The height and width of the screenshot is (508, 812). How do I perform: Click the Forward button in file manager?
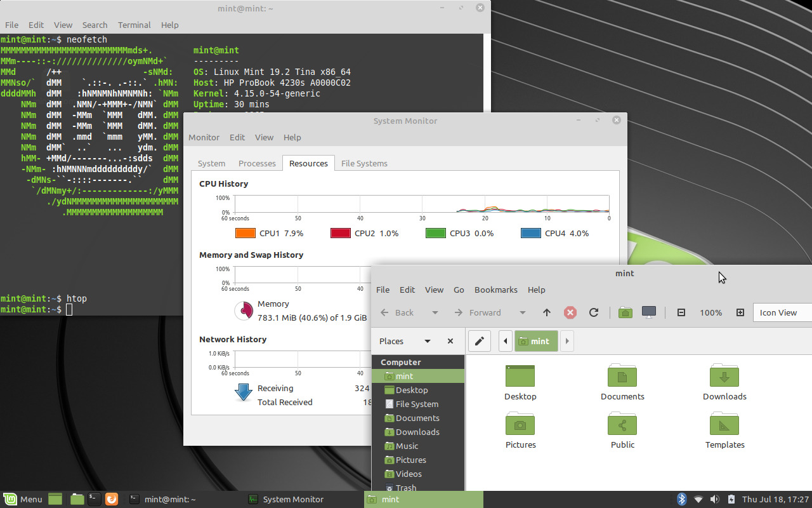pyautogui.click(x=478, y=312)
